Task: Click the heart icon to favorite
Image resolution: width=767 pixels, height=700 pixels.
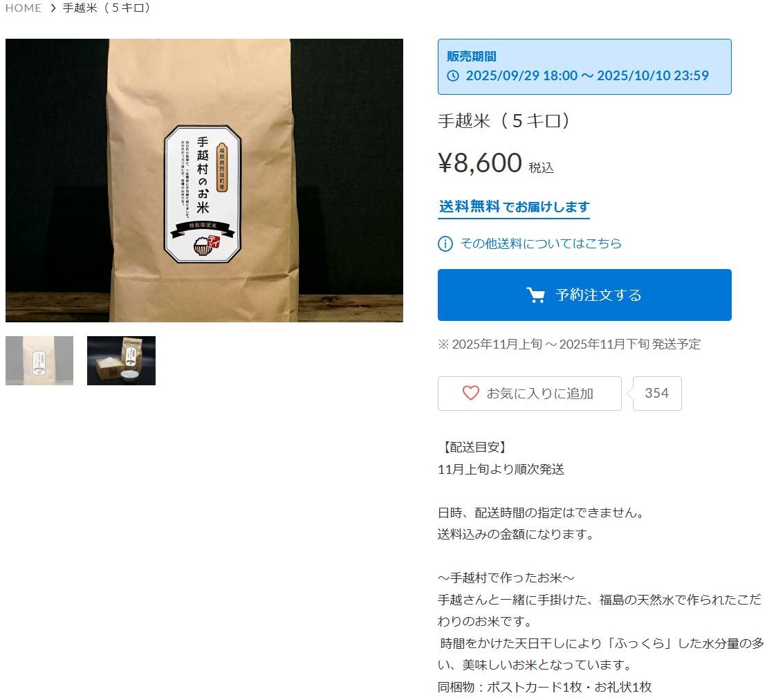Action: click(470, 394)
